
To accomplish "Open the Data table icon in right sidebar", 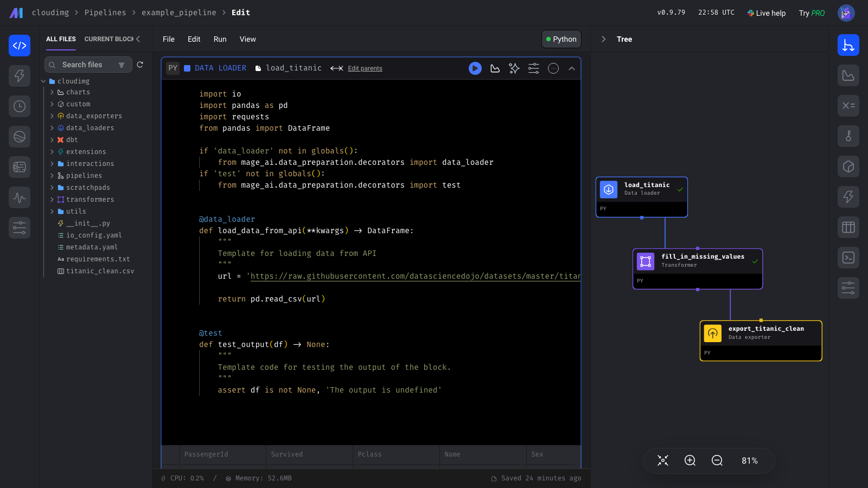I will click(848, 227).
